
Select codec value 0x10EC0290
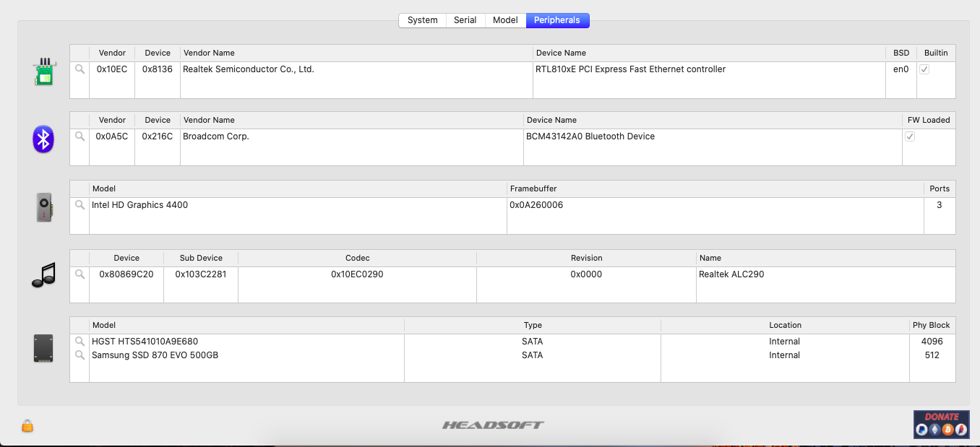[357, 274]
